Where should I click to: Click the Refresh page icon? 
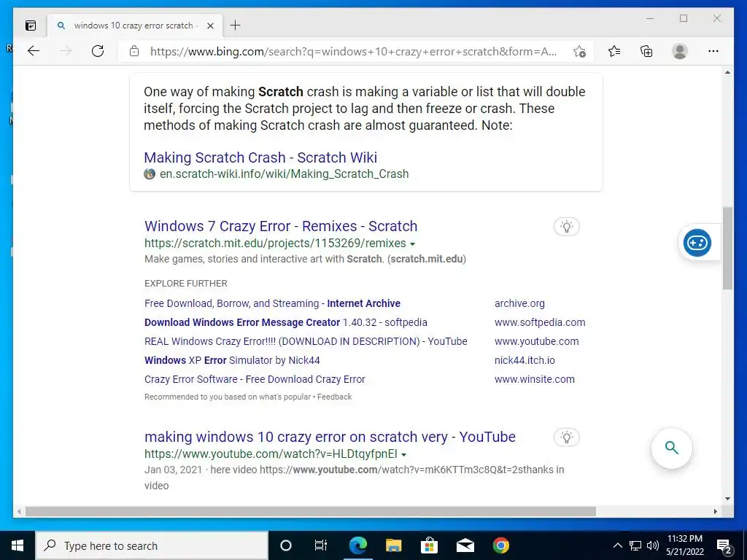click(98, 51)
